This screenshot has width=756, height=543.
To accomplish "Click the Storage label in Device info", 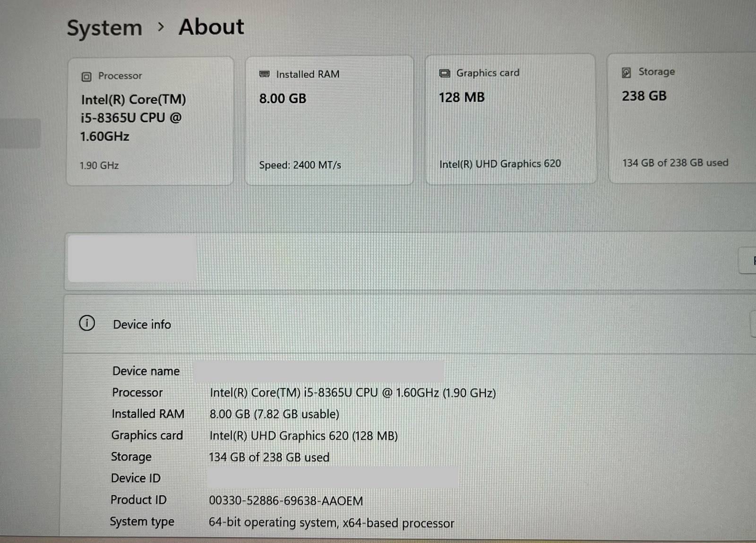I will [131, 457].
